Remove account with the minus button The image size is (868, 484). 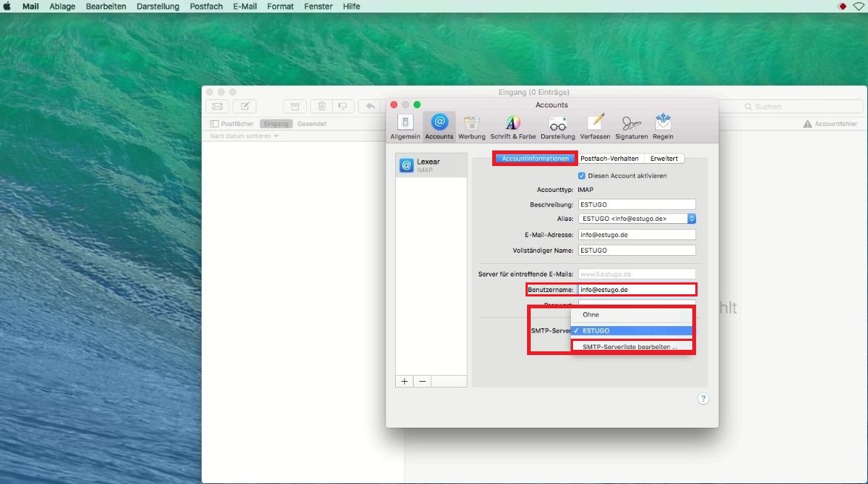(x=423, y=381)
